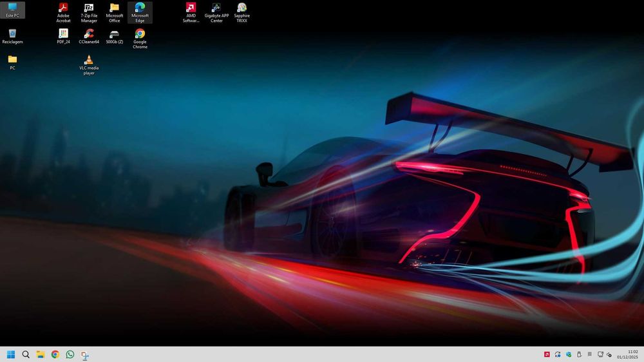Click the safely remove USB tray icon
This screenshot has height=362, width=644.
(579, 354)
